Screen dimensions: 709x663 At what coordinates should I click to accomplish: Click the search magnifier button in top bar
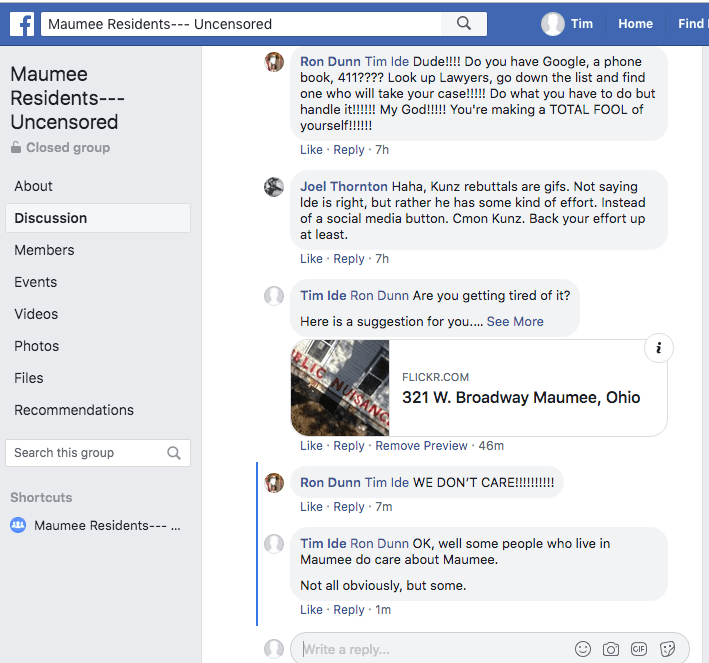pos(464,24)
